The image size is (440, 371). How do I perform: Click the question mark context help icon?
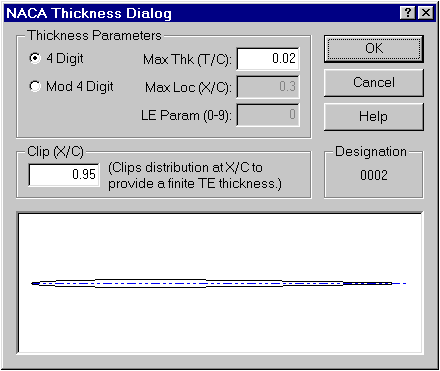pyautogui.click(x=407, y=13)
